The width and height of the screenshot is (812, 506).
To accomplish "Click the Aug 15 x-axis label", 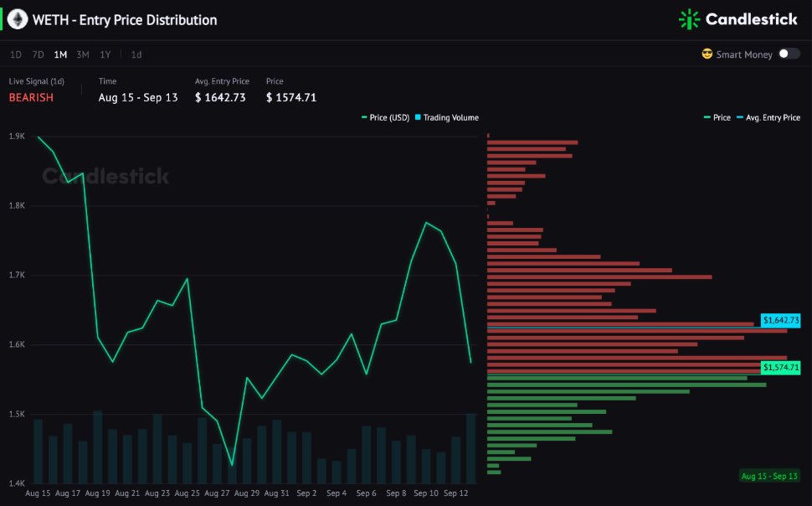I will tap(38, 493).
